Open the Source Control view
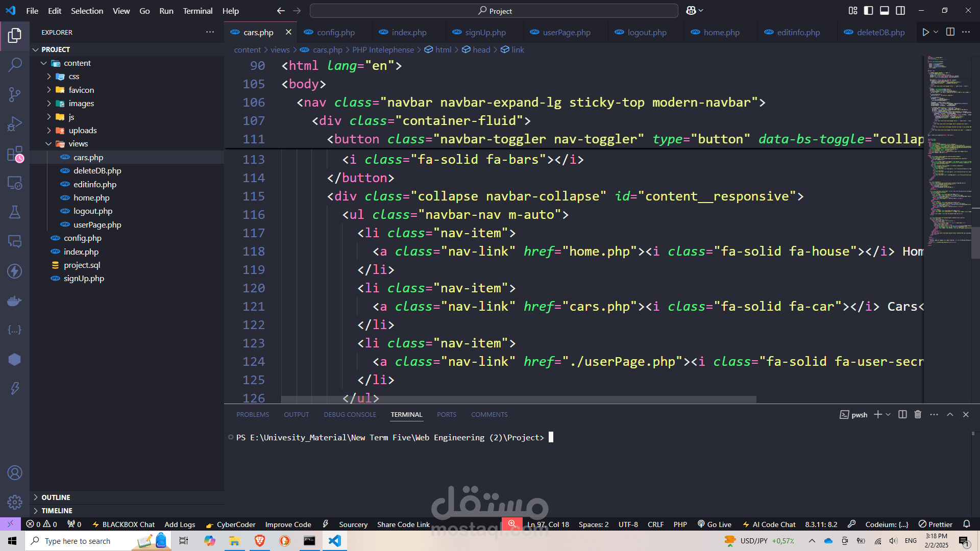980x551 pixels. (x=15, y=94)
